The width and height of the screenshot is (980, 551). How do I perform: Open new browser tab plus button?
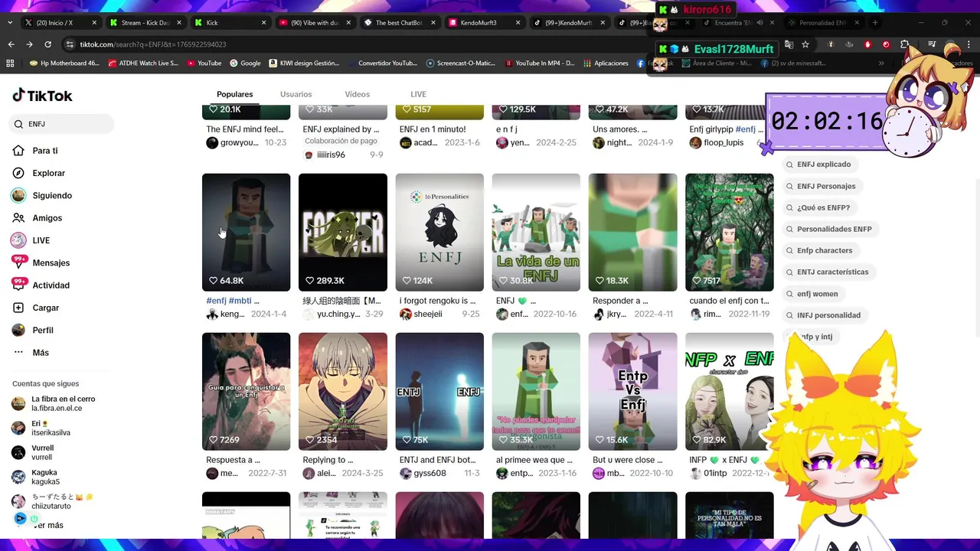875,23
